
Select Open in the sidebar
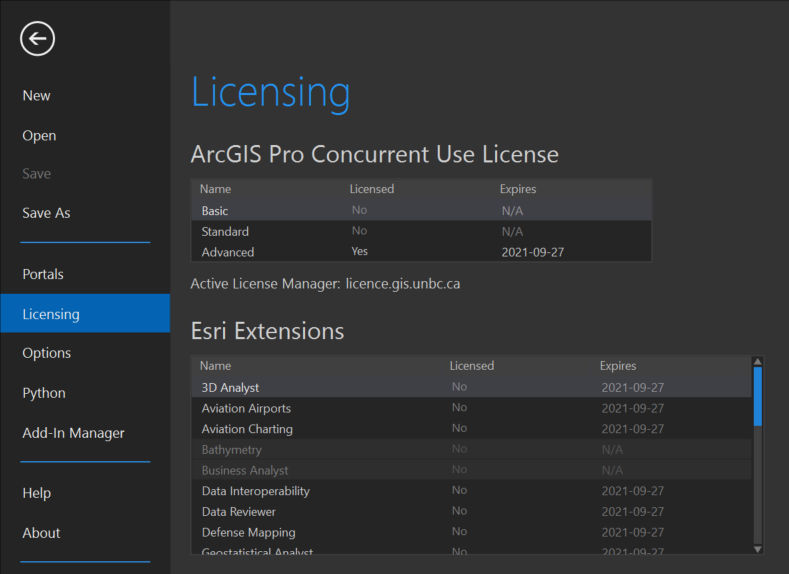(x=39, y=136)
